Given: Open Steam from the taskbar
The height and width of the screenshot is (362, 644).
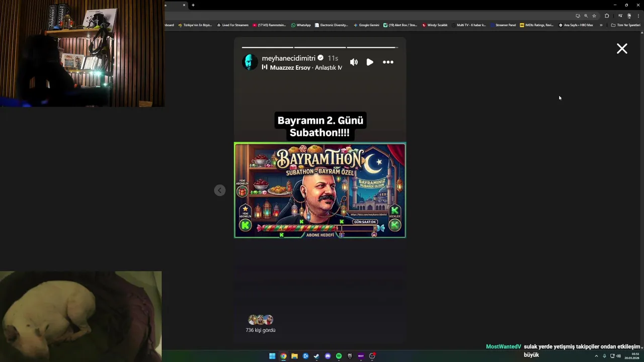Looking at the screenshot, I should coord(316,356).
